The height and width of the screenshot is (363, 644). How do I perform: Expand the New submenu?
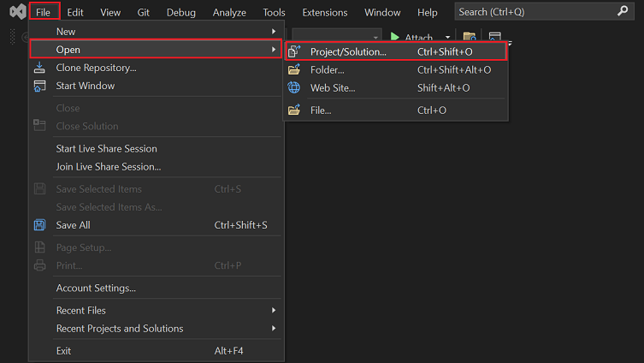[156, 31]
